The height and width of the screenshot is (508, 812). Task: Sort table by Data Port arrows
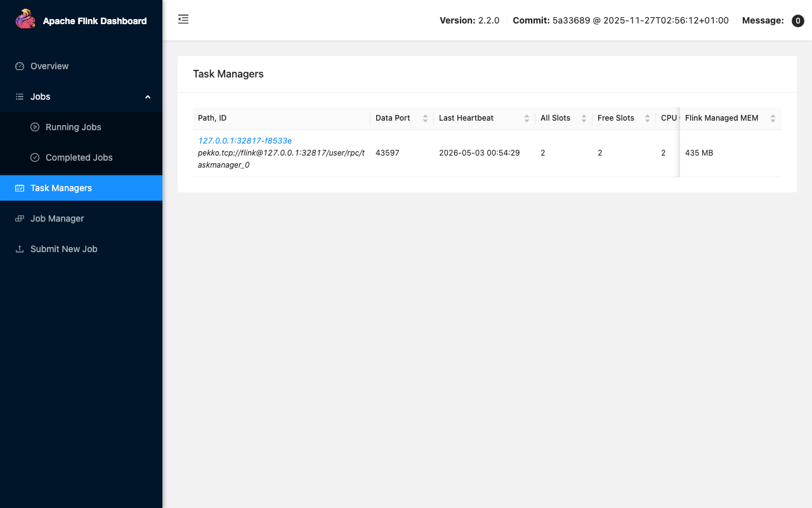point(425,118)
